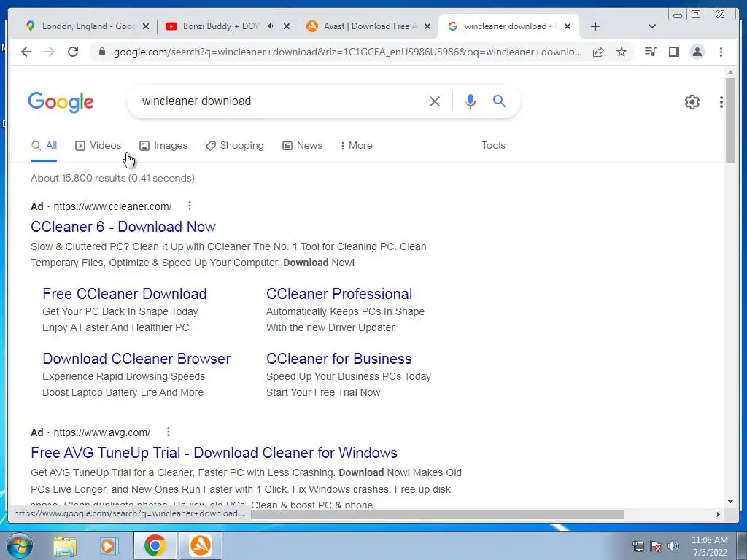Viewport: 747px width, 560px height.
Task: Click the horizontal scrollbar thumb
Action: [x=438, y=514]
